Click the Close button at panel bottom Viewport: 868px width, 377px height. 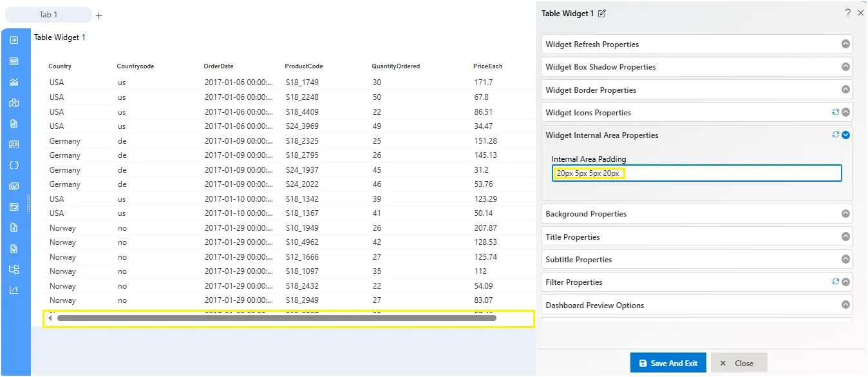739,363
